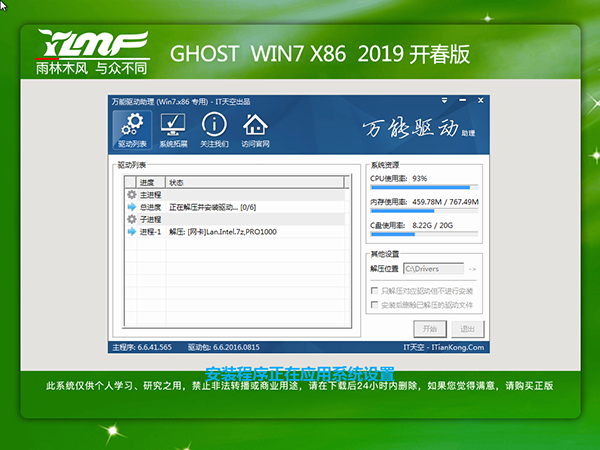
Task: Click the 8.22G / 20G disk value
Action: tap(432, 225)
